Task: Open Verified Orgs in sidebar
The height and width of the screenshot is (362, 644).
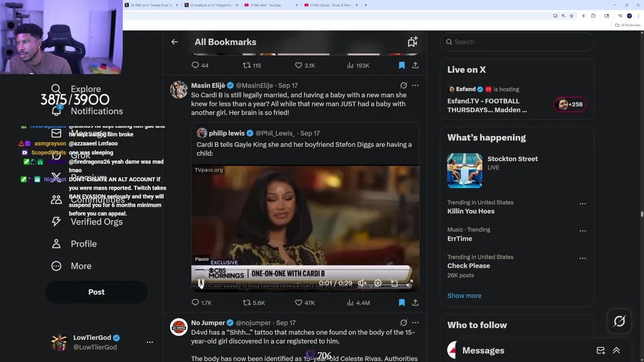Action: point(87,222)
